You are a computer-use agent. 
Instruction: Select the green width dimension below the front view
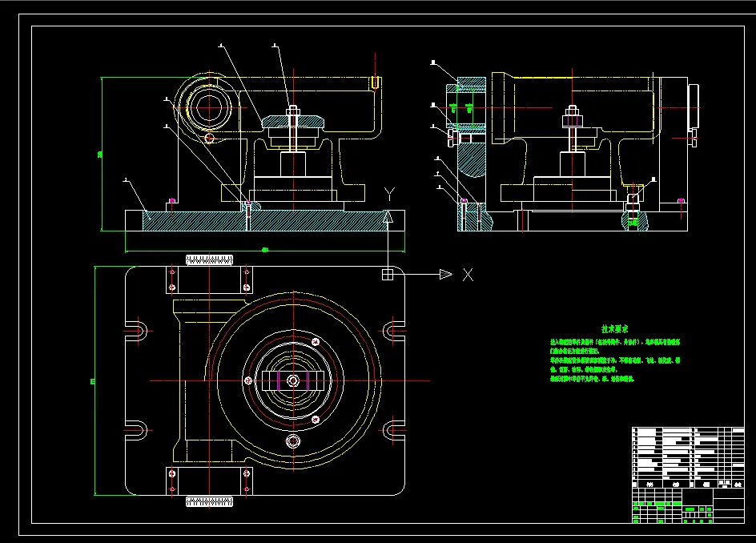tap(265, 251)
